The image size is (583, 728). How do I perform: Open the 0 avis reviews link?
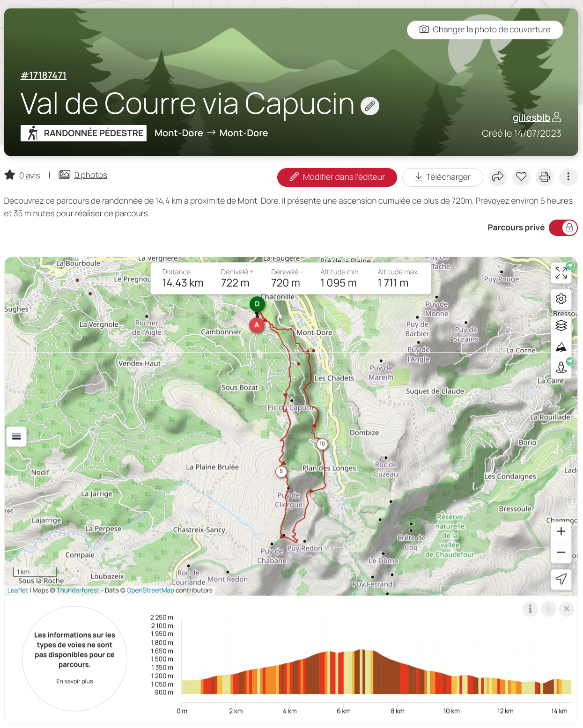point(30,176)
